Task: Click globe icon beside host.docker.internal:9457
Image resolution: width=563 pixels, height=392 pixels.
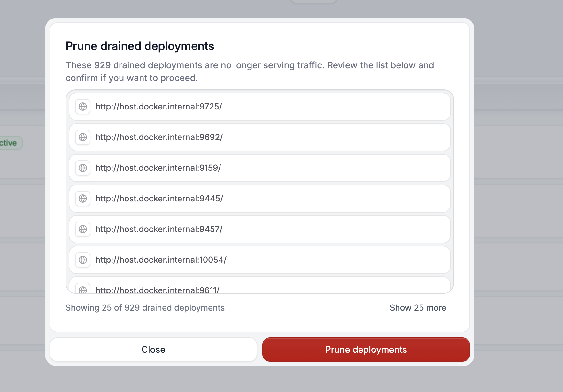Action: [x=83, y=229]
